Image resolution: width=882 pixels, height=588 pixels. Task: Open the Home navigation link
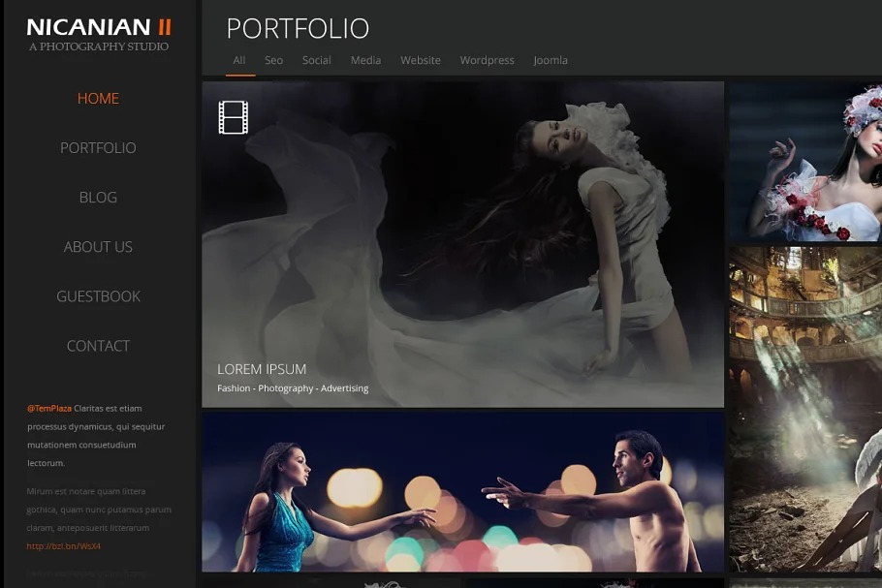98,99
